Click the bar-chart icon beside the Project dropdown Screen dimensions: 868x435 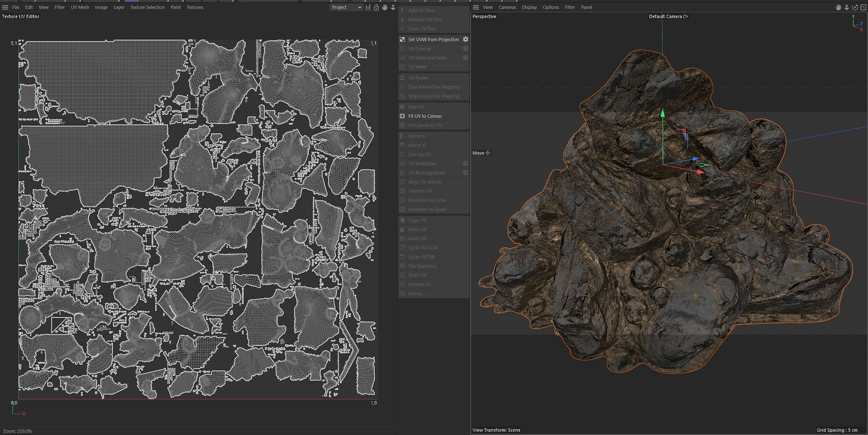click(369, 8)
